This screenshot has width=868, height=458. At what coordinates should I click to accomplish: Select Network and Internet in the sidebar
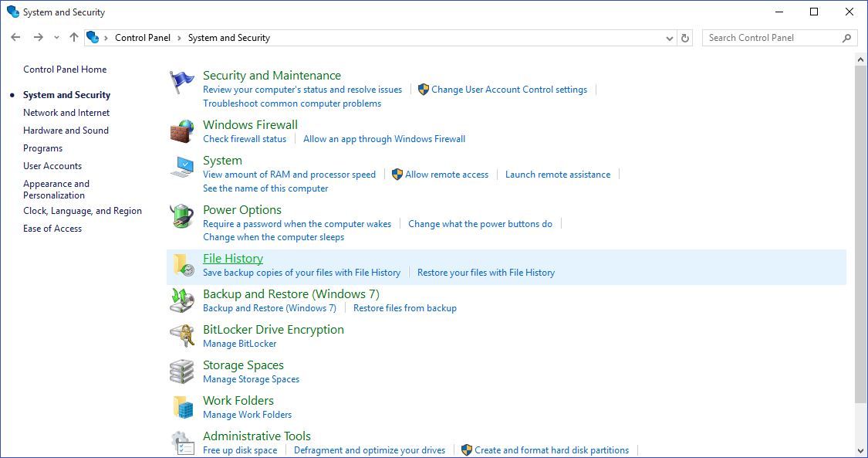66,112
